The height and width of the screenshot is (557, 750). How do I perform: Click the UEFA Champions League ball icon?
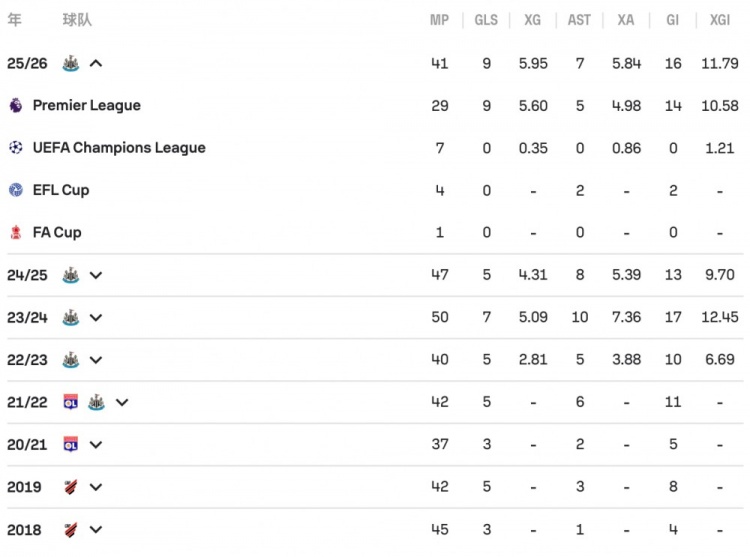point(16,147)
